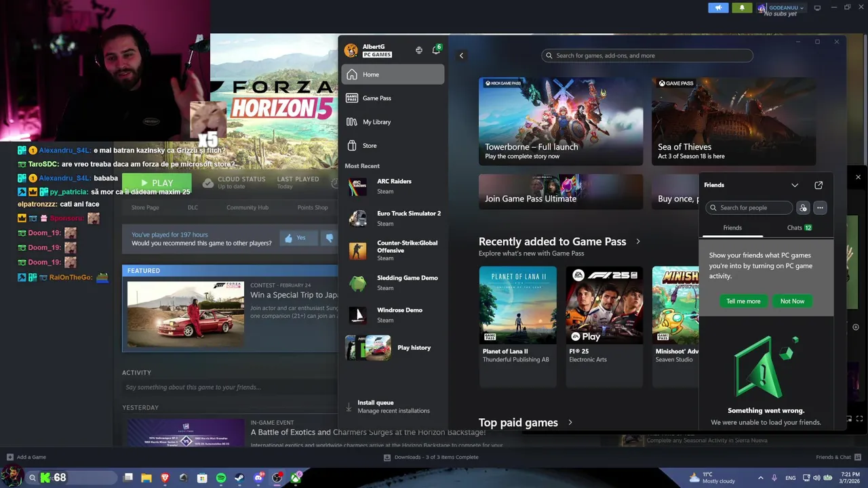This screenshot has height=488, width=868.
Task: Open Steam Store Page tab
Action: pos(145,207)
